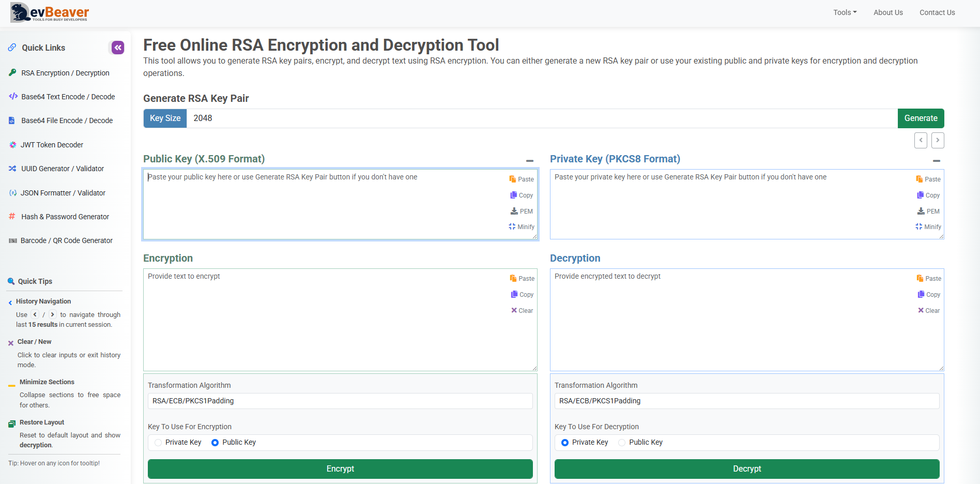Go to Contact Us page
Viewport: 980px width, 484px height.
click(937, 12)
